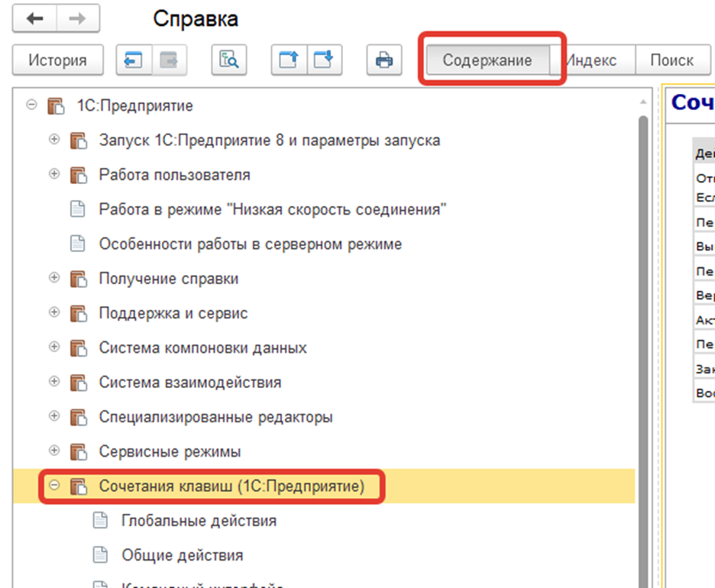Expand the Система взаимодействия node
Image resolution: width=715 pixels, height=588 pixels.
pos(53,381)
